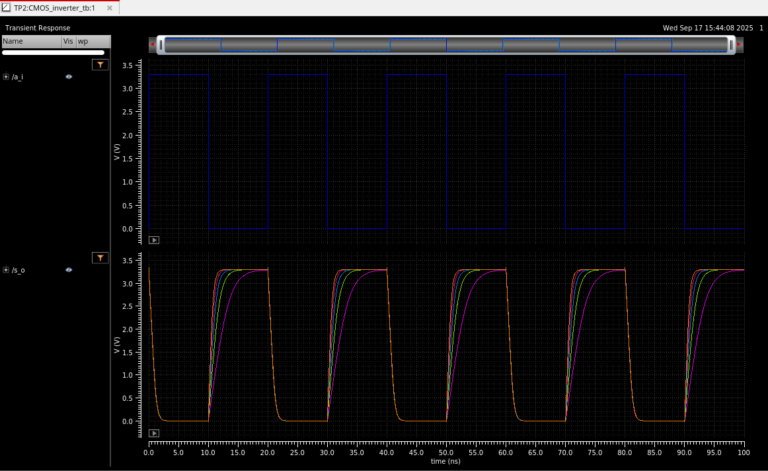Click the time (ns) x-axis label
The width and height of the screenshot is (768, 471).
446,462
